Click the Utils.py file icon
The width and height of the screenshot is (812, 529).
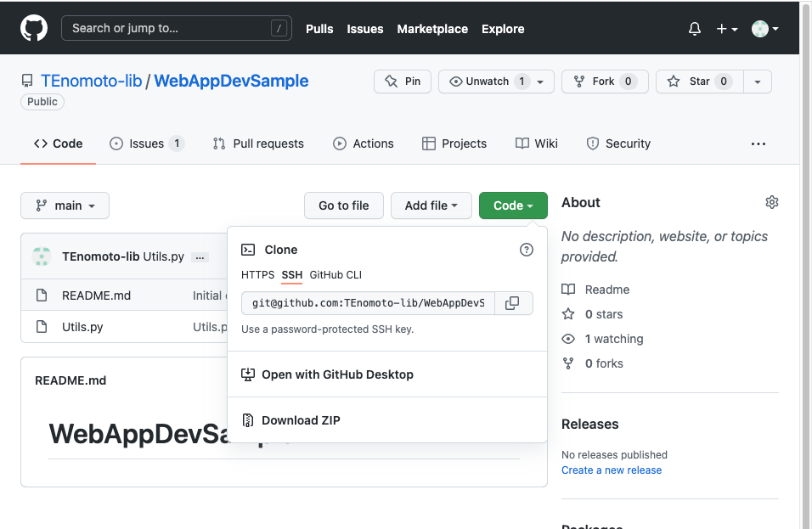coord(42,327)
